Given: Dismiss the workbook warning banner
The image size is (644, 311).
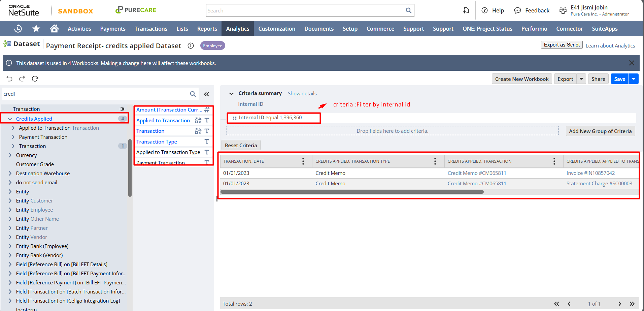Looking at the screenshot, I should (x=632, y=63).
